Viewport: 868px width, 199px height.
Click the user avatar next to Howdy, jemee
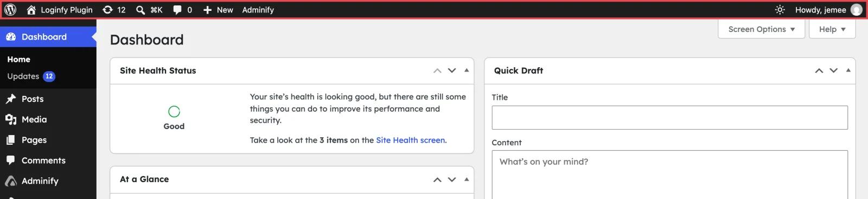pyautogui.click(x=857, y=10)
